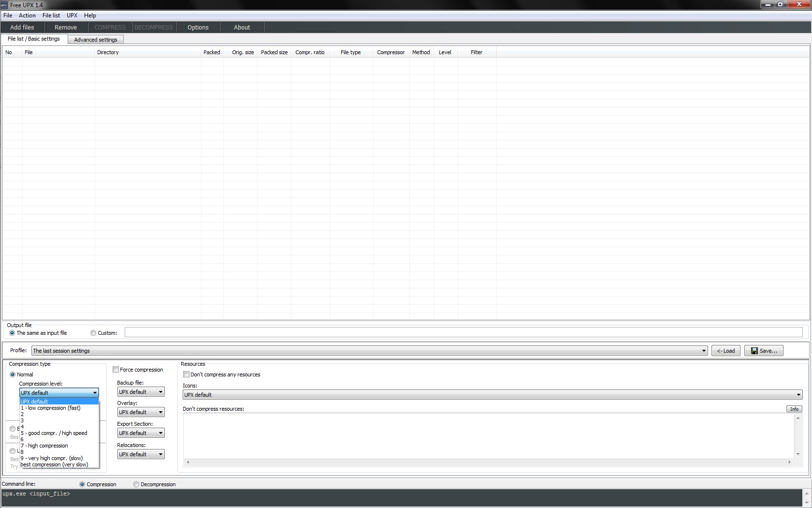This screenshot has height=508, width=812.
Task: Click the Filter column header
Action: (477, 52)
